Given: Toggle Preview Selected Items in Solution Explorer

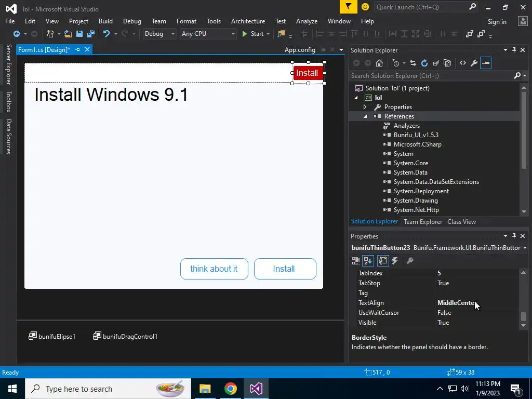Looking at the screenshot, I should coord(486,63).
